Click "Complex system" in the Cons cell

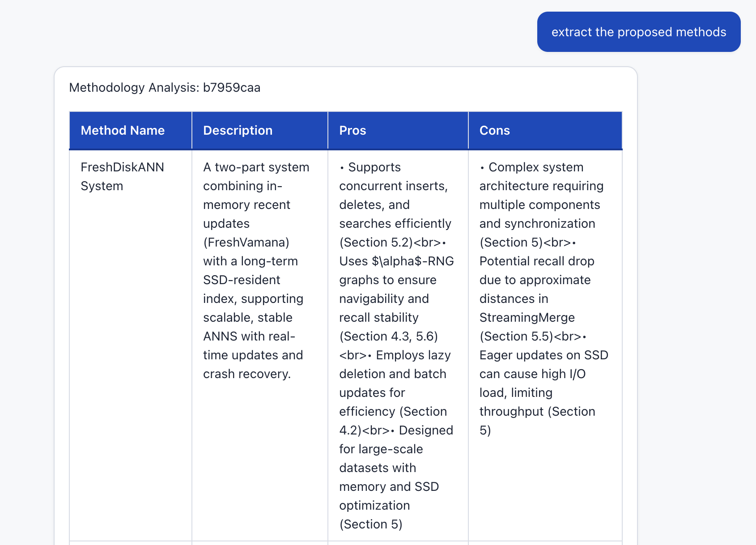[x=535, y=167]
